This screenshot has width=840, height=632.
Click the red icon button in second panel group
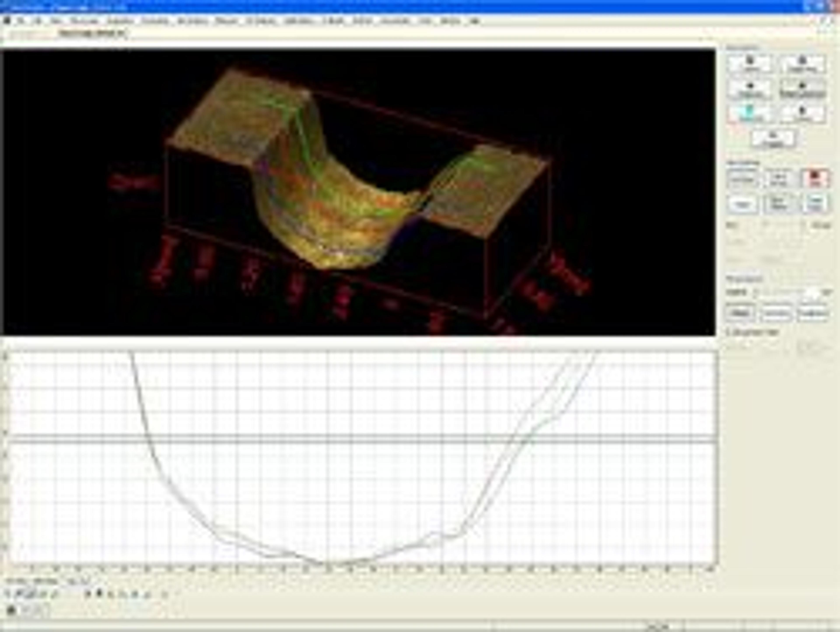point(815,178)
